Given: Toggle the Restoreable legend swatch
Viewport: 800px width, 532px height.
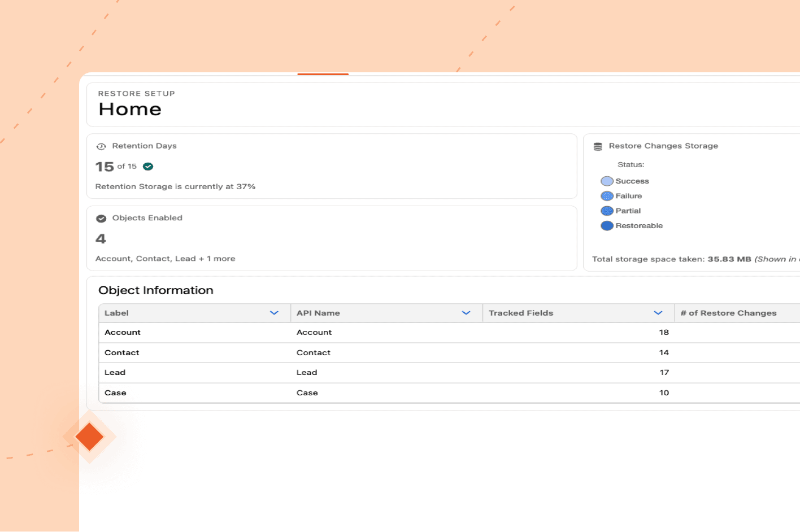Looking at the screenshot, I should click(607, 225).
